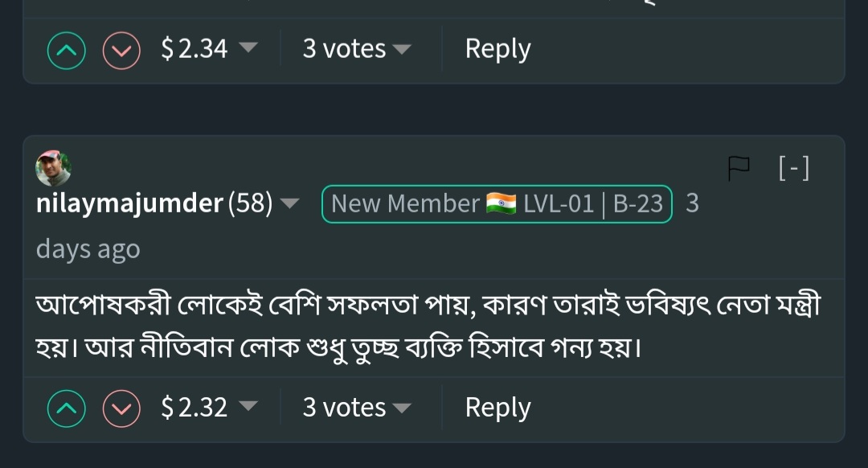This screenshot has height=468, width=868.
Task: Show voters list for nilaymajumder's comment
Action: (x=357, y=407)
